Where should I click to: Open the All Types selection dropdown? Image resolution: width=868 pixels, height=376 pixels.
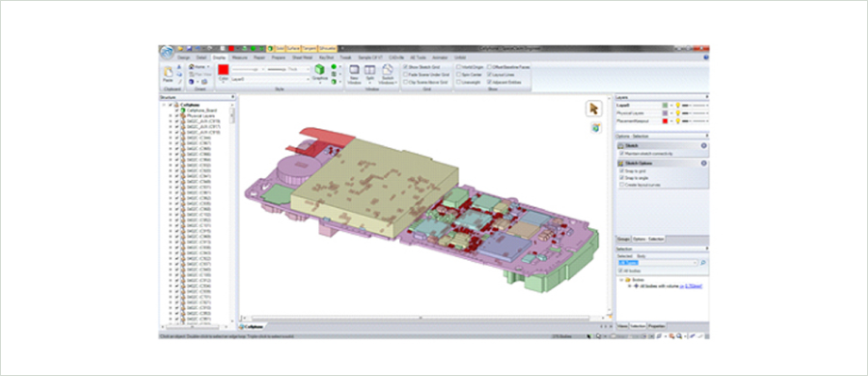pyautogui.click(x=658, y=263)
